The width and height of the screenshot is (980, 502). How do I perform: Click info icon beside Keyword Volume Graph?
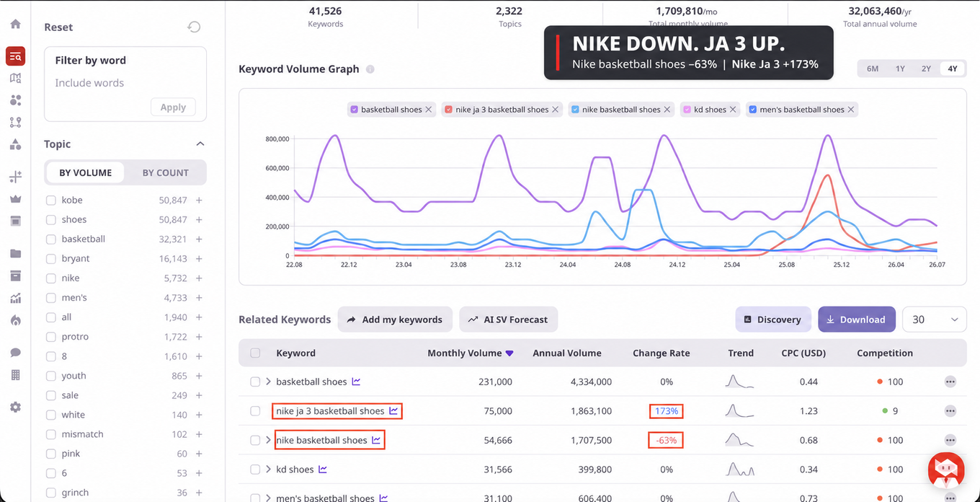pyautogui.click(x=370, y=69)
